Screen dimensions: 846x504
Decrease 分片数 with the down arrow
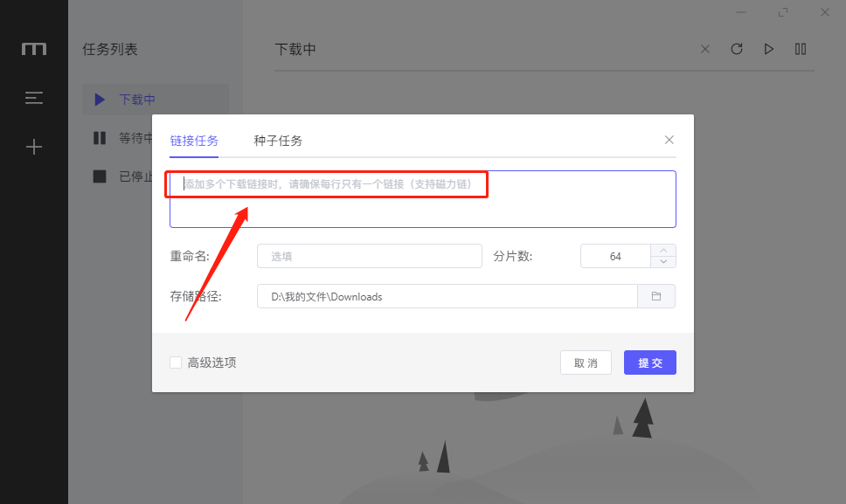click(x=663, y=262)
